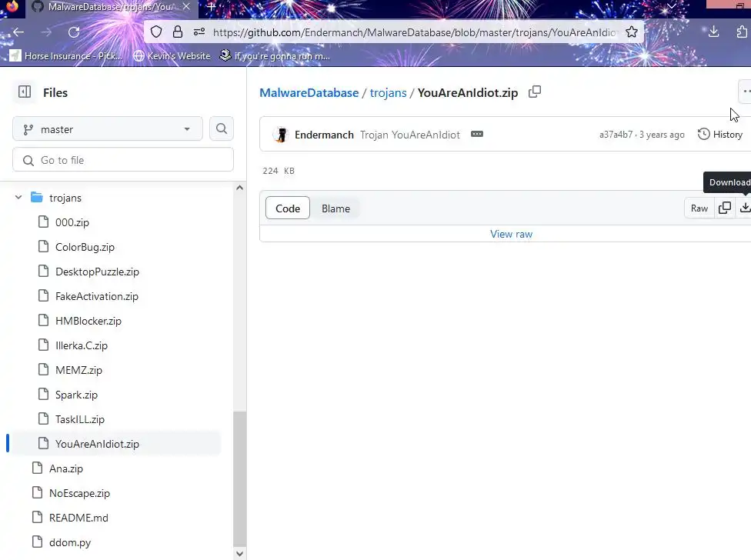Switch to the Code view tab
751x560 pixels.
(x=288, y=208)
